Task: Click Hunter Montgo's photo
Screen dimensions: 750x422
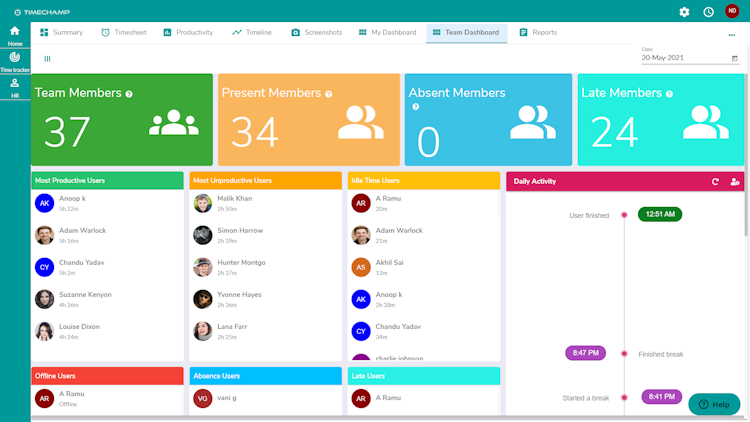Action: click(x=203, y=267)
